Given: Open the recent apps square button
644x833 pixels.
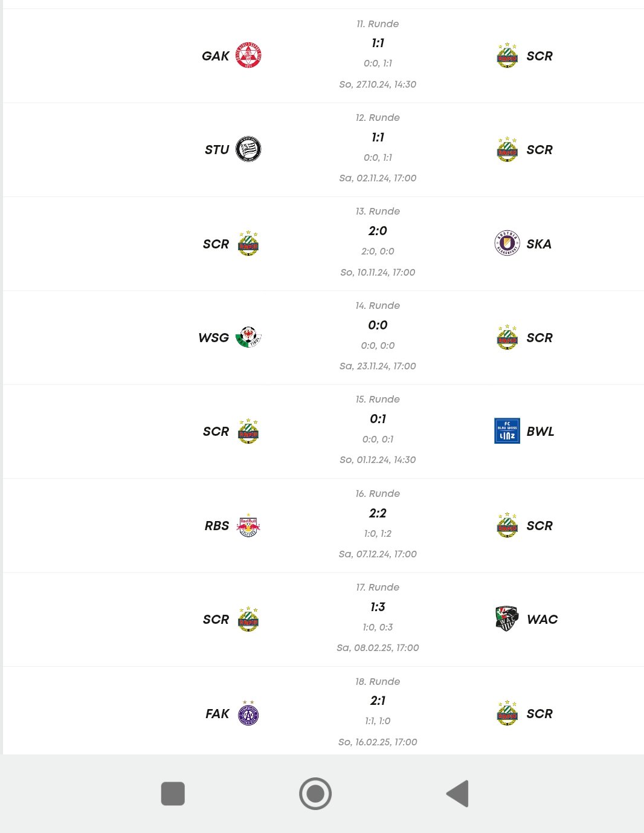Looking at the screenshot, I should (x=173, y=794).
